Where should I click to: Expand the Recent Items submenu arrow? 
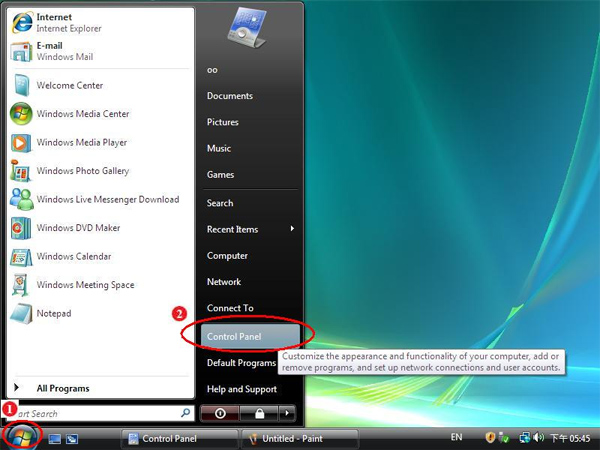(292, 229)
